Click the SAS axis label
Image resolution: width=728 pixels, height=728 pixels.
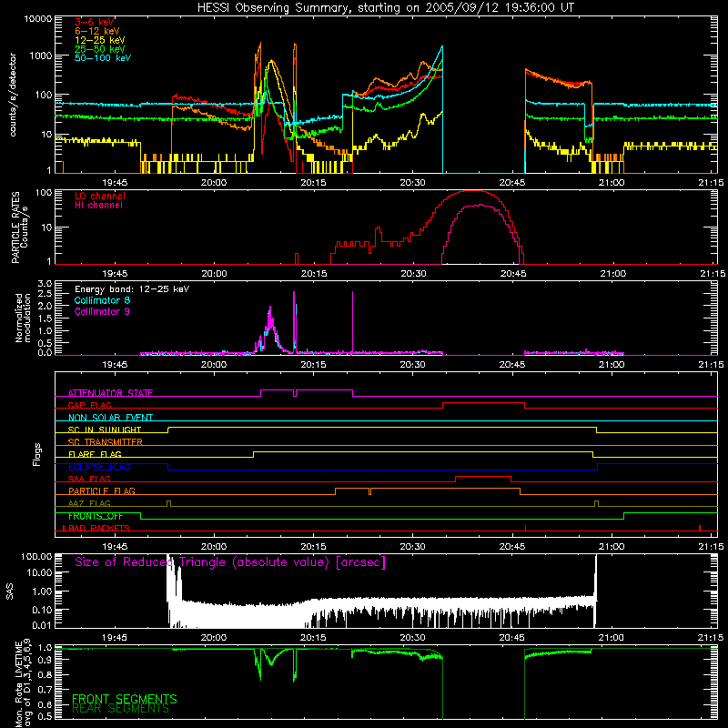coord(10,591)
